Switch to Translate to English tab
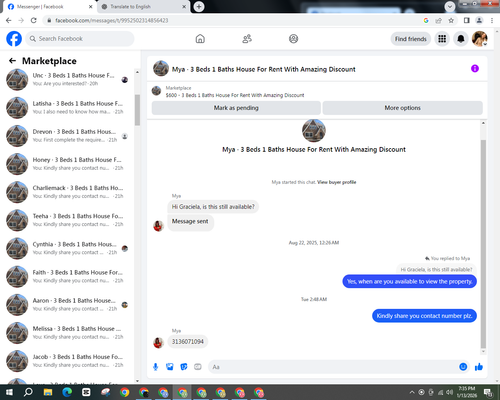Image resolution: width=500 pixels, height=400 pixels. click(x=143, y=7)
